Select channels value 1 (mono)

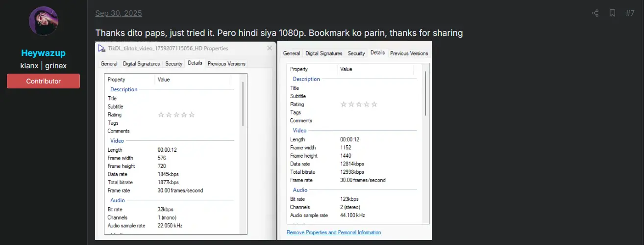coord(167,218)
